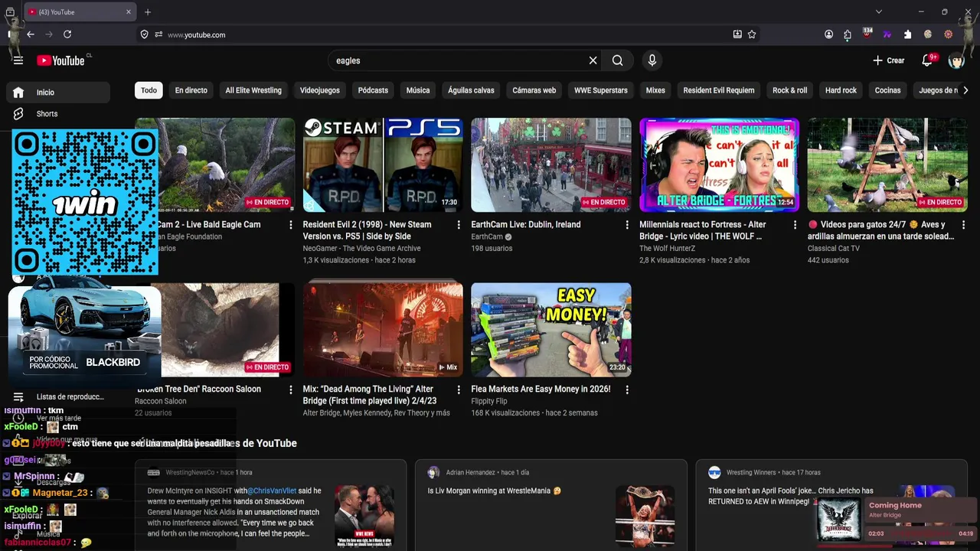Go back with the browser back arrow
The width and height of the screenshot is (980, 551).
click(x=31, y=34)
